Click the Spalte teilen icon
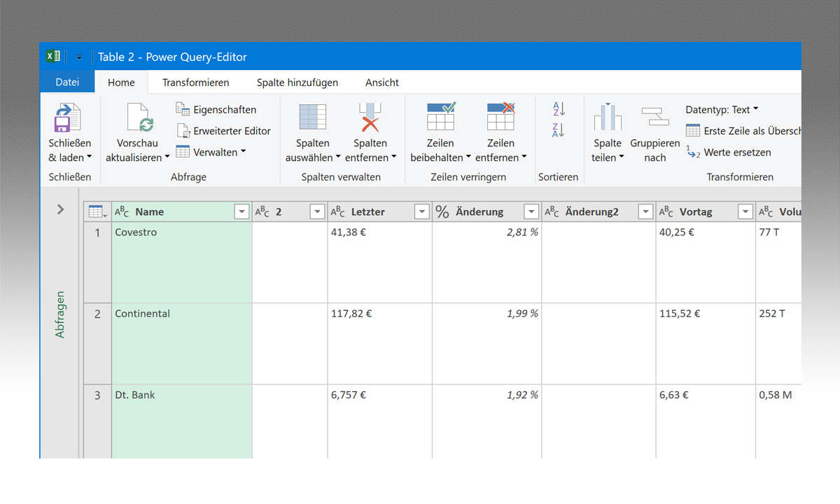Image resolution: width=840 pixels, height=504 pixels. (x=608, y=117)
